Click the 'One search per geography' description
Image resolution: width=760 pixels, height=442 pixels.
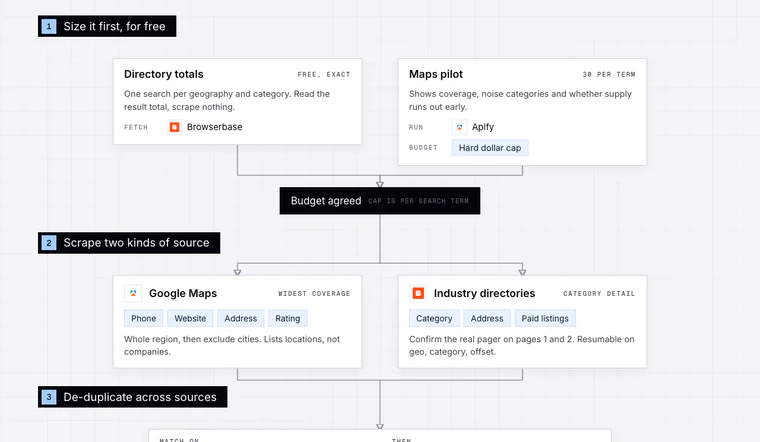click(x=227, y=100)
